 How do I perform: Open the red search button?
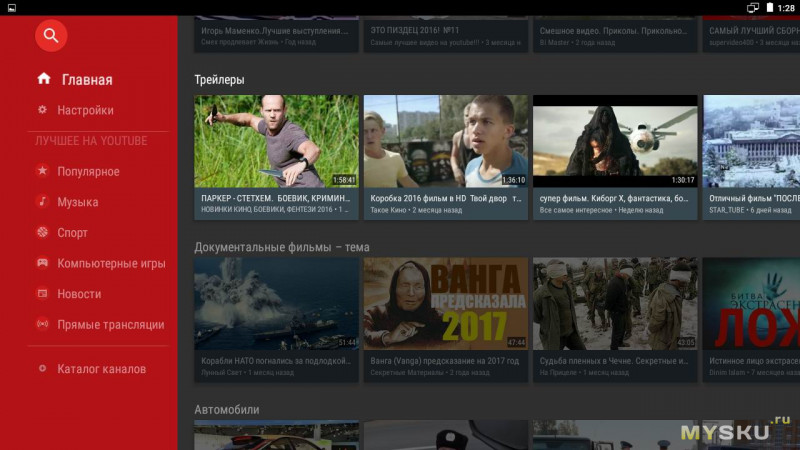tap(51, 35)
